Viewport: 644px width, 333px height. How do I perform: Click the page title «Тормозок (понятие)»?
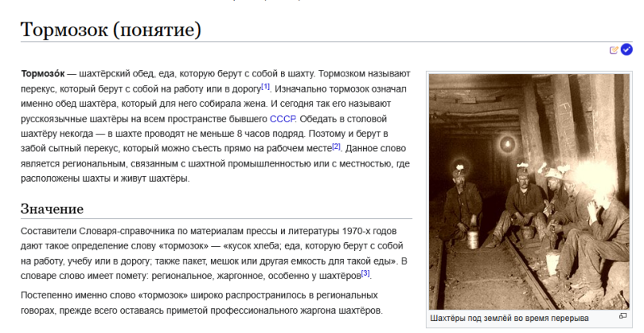click(110, 30)
